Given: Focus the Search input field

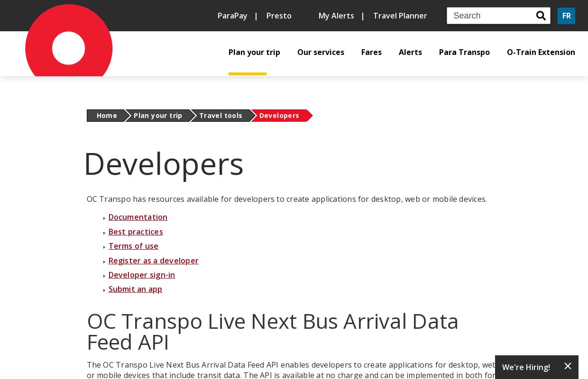Looking at the screenshot, I should [x=491, y=16].
